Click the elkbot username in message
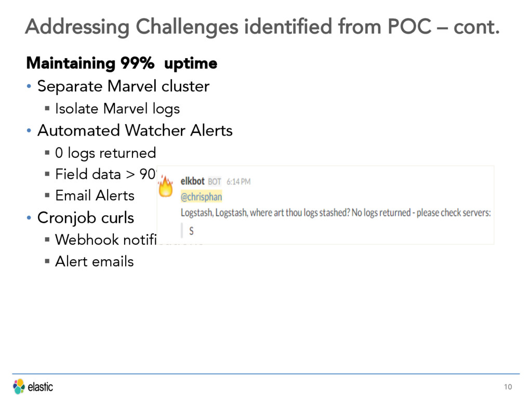The height and width of the screenshot is (399, 532). tap(192, 181)
